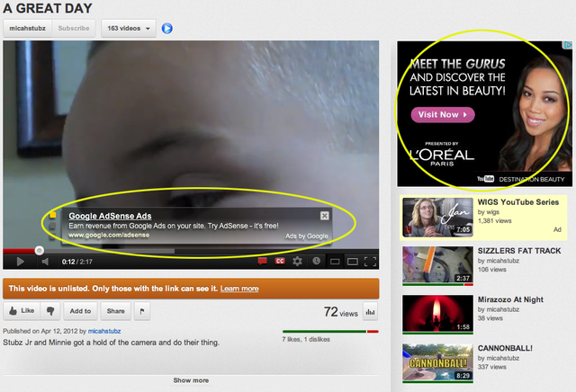Open player settings gear icon

point(297,261)
